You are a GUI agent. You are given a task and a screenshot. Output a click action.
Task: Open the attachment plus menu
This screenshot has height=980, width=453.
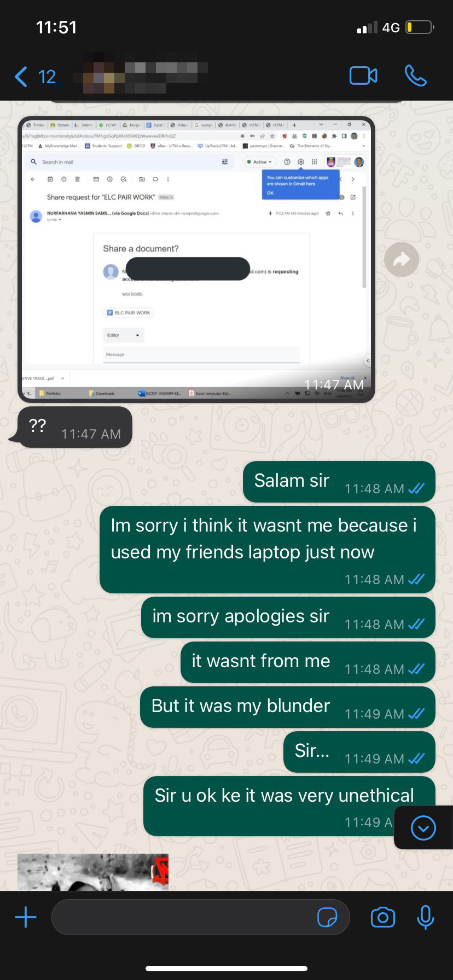pos(26,917)
